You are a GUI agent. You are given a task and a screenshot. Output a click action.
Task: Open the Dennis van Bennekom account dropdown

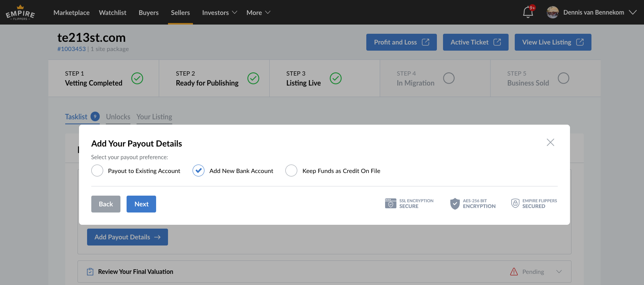[600, 12]
